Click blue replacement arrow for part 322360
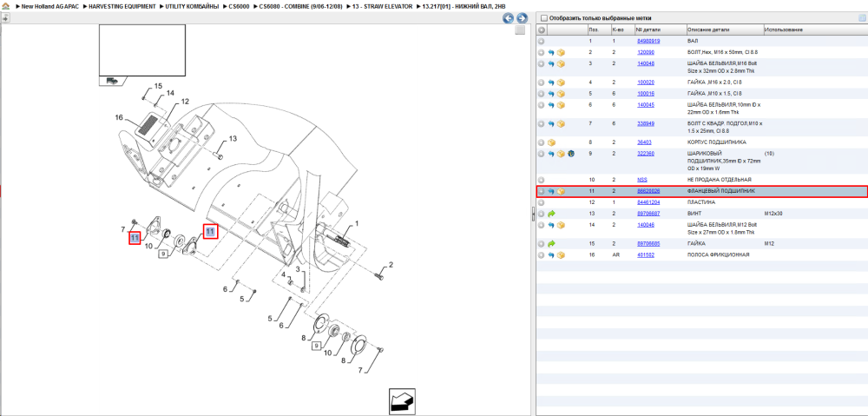 (551, 154)
